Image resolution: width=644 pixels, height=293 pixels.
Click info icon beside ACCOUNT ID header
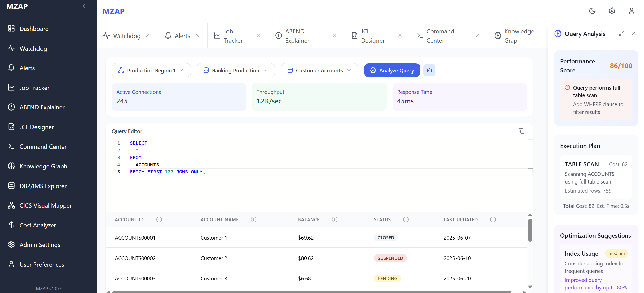159,219
